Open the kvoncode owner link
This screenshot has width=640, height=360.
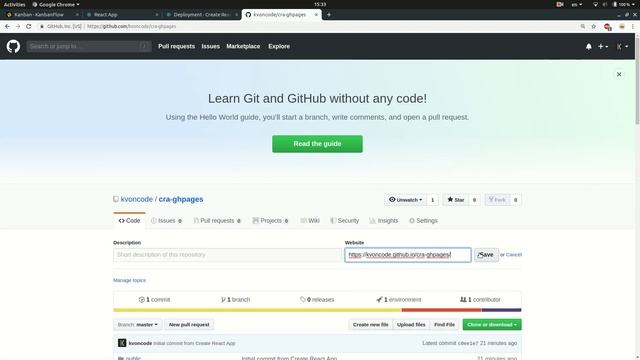pyautogui.click(x=137, y=199)
